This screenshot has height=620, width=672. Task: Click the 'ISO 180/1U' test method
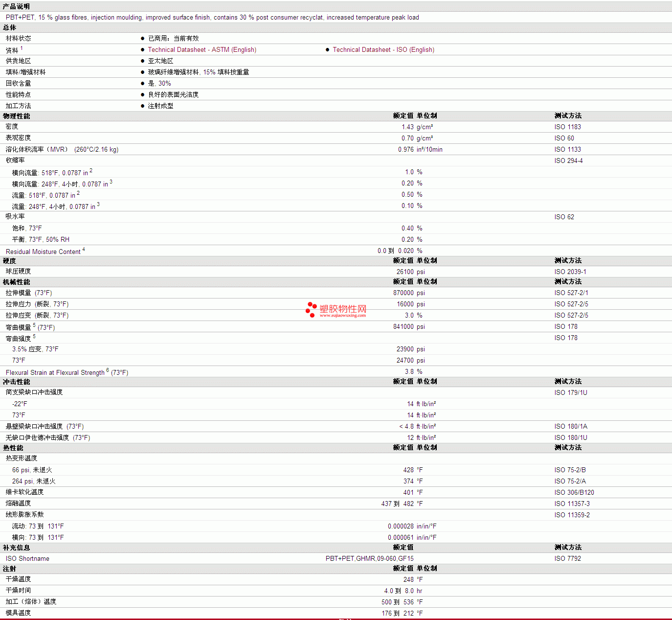click(571, 437)
